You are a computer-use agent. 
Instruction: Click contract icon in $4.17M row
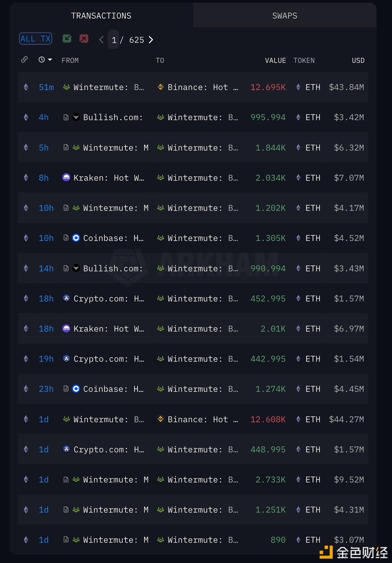tap(66, 208)
